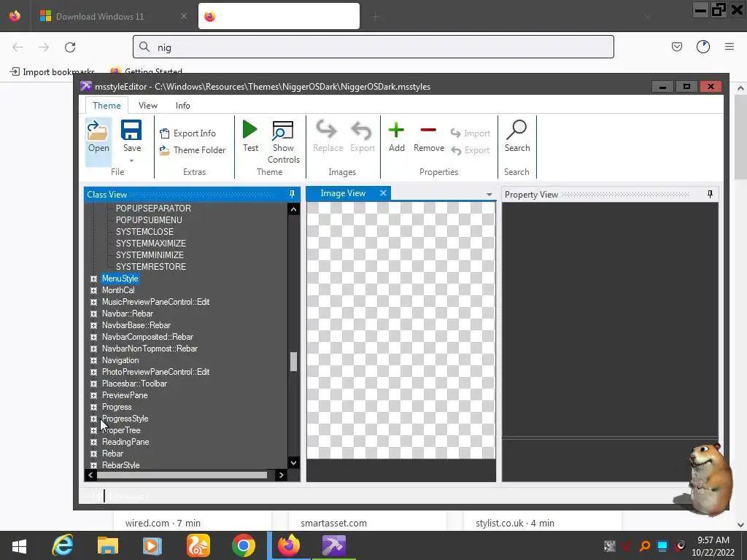Open the Theme Folder

[x=193, y=150]
